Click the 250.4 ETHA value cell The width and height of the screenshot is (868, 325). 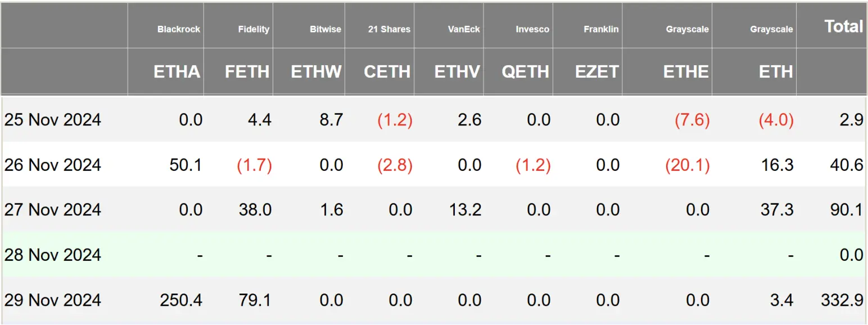coord(181,300)
